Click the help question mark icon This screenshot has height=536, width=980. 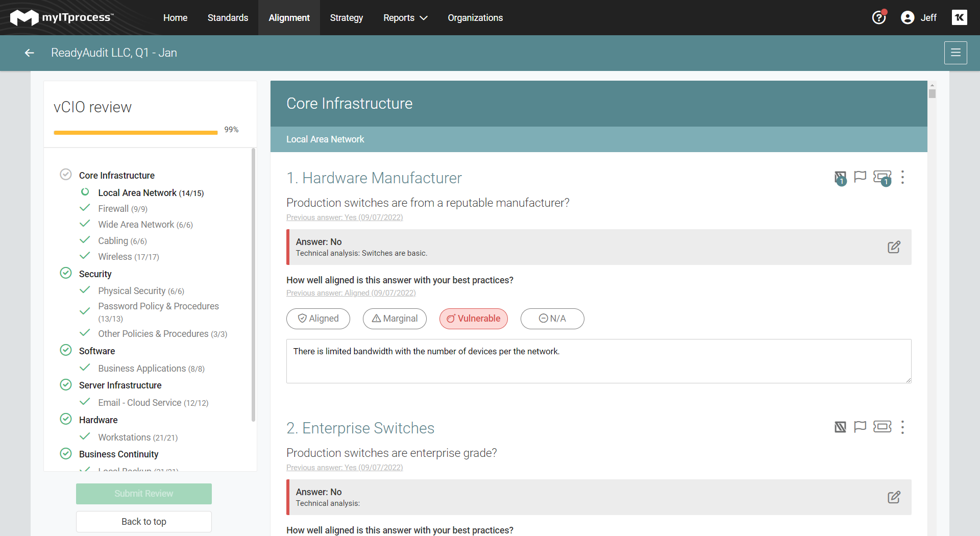(878, 17)
